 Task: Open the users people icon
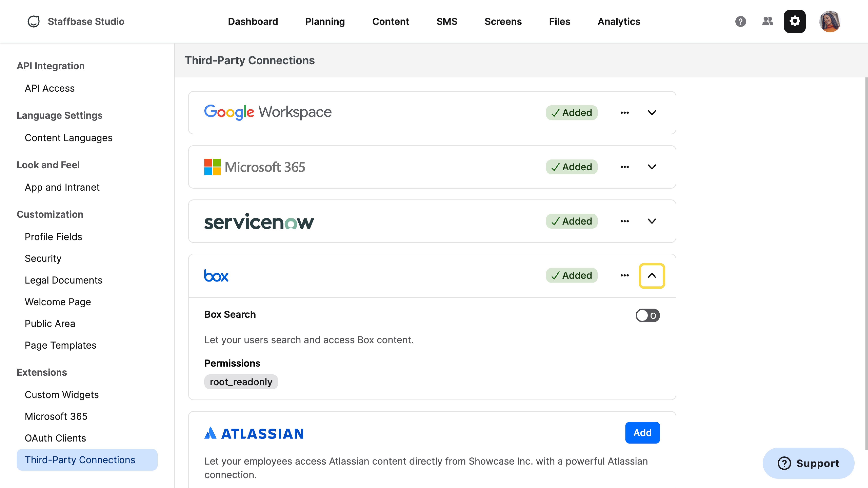coord(768,21)
